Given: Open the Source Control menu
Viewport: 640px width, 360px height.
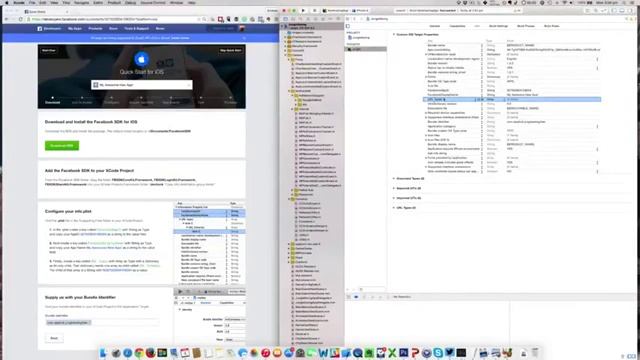Looking at the screenshot, I should click(x=153, y=2).
